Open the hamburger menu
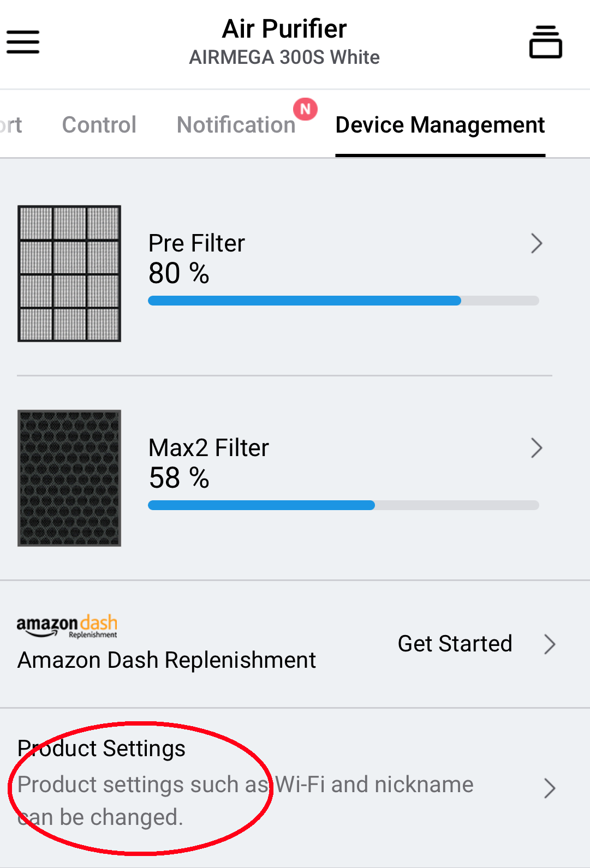590x868 pixels. (23, 42)
